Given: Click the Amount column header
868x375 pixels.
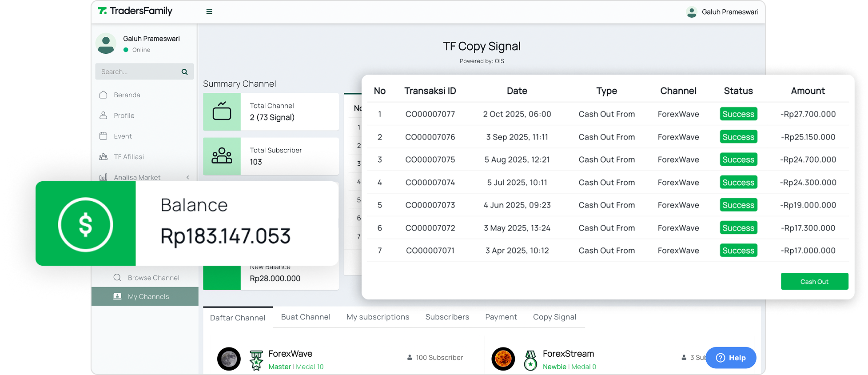Looking at the screenshot, I should pyautogui.click(x=808, y=91).
